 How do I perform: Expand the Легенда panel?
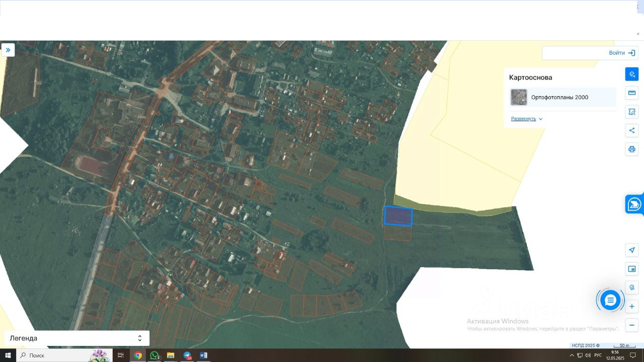point(76,338)
